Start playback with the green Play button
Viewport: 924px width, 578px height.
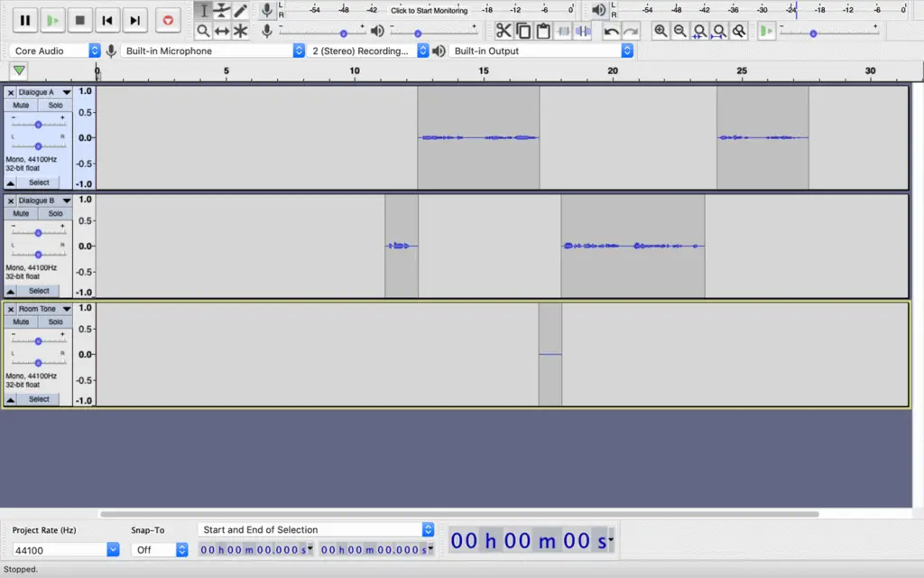pos(52,21)
